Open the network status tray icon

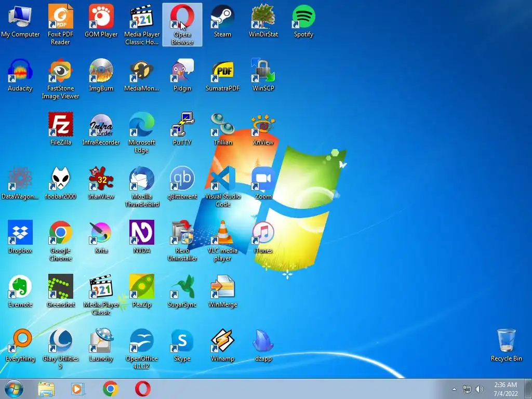467,389
